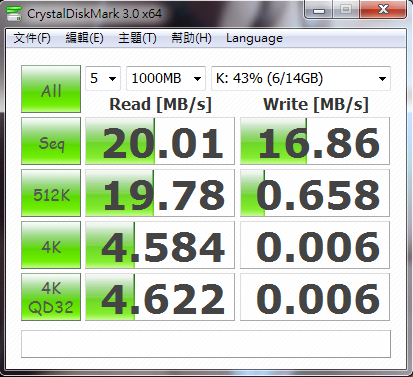
Task: Expand the K: drive selection dropdown
Action: (x=301, y=79)
